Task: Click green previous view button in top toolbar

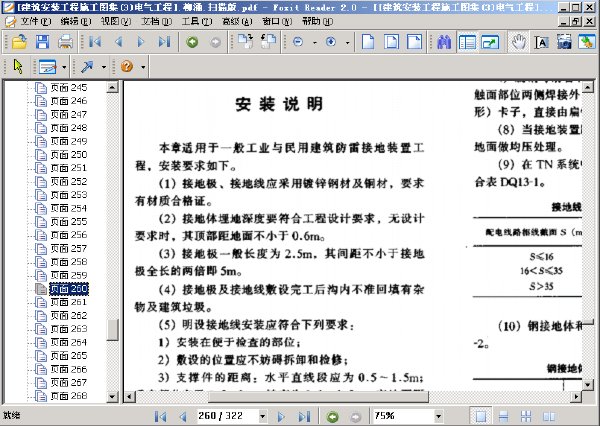Action: pyautogui.click(x=192, y=42)
